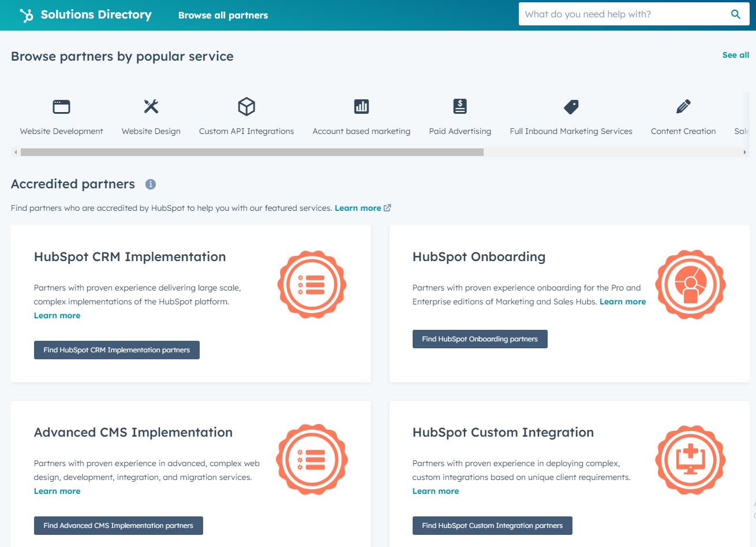Click the Custom API Integrations label
The width and height of the screenshot is (756, 547).
coord(246,131)
